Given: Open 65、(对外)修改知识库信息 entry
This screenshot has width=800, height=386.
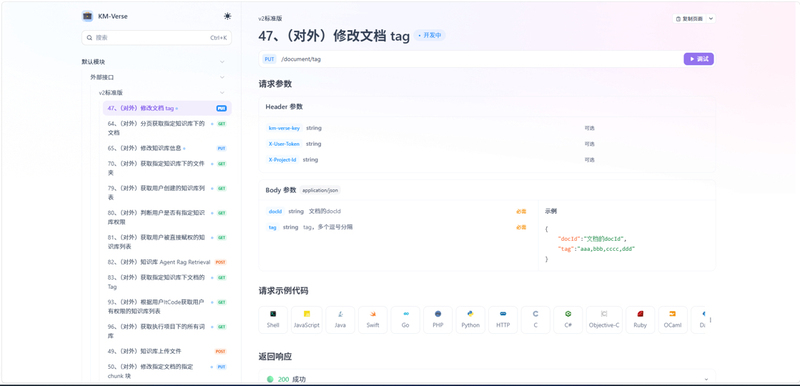Looking at the screenshot, I should pyautogui.click(x=167, y=148).
